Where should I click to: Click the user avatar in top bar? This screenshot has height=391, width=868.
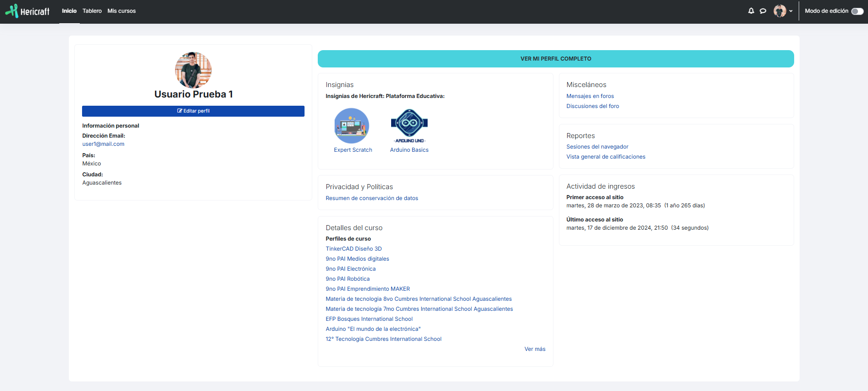pyautogui.click(x=780, y=11)
